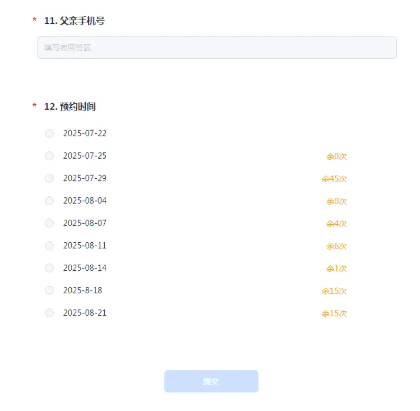Click 余15次 label beside 2025-8-18

334,291
